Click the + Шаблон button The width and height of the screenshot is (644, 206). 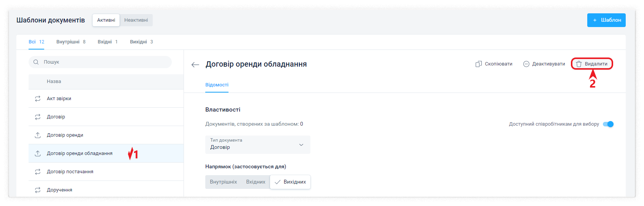click(x=606, y=20)
